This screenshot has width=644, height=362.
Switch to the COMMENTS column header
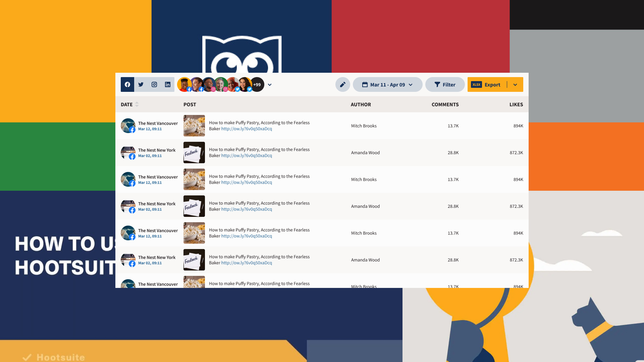click(x=445, y=104)
